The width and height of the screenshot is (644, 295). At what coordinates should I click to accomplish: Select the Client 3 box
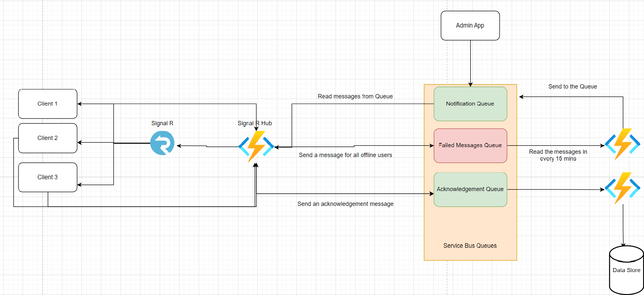48,177
